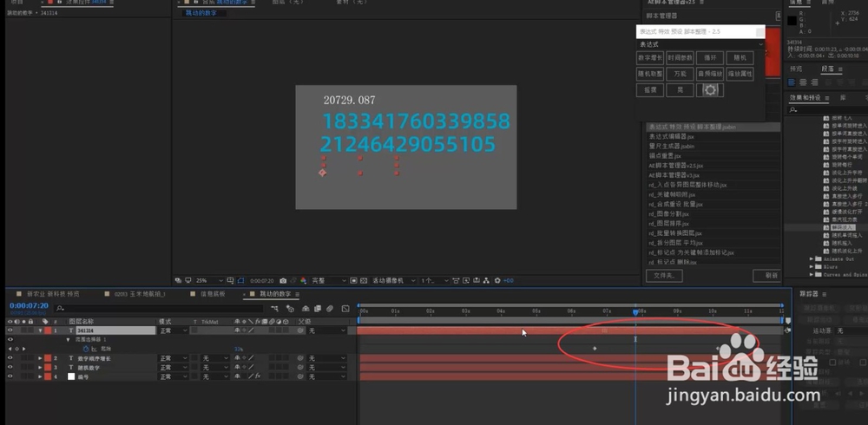This screenshot has width=868, height=425.
Task: Click the mask and shape path visibility icon
Action: click(240, 280)
